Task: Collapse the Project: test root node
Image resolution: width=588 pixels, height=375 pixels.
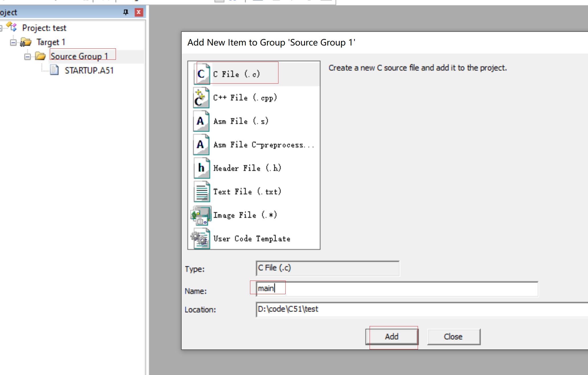Action: (x=1, y=28)
